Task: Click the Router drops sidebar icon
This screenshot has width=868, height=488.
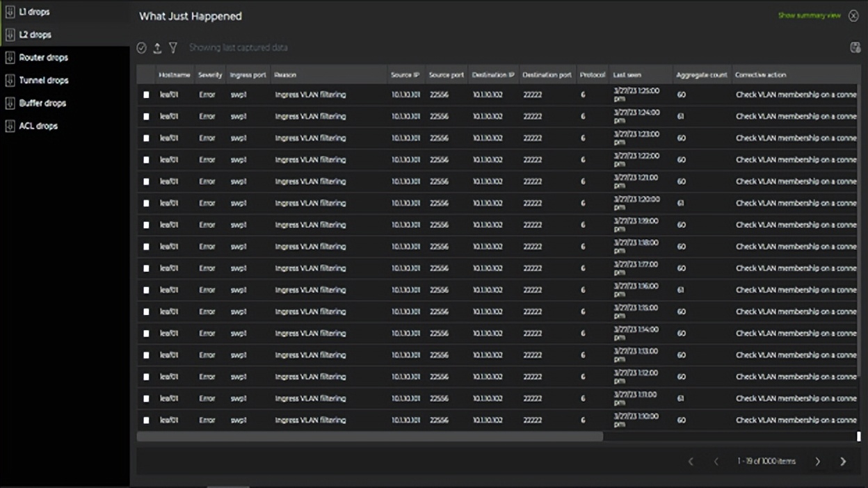Action: (10, 58)
